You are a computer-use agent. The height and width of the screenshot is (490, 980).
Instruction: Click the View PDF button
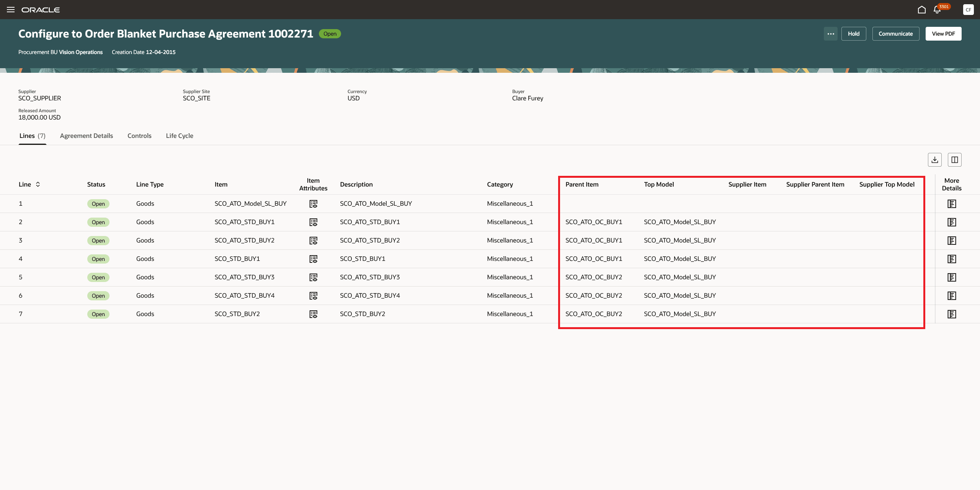(x=943, y=34)
